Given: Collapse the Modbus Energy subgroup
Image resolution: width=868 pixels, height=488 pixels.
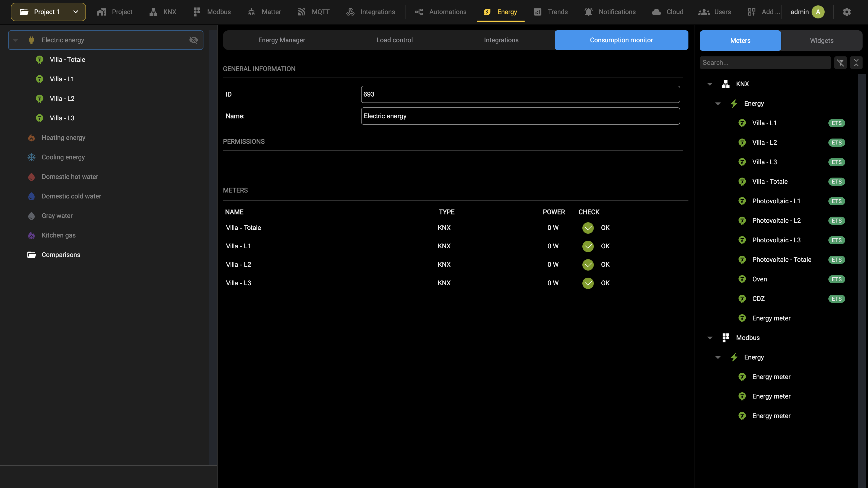Looking at the screenshot, I should pos(718,357).
